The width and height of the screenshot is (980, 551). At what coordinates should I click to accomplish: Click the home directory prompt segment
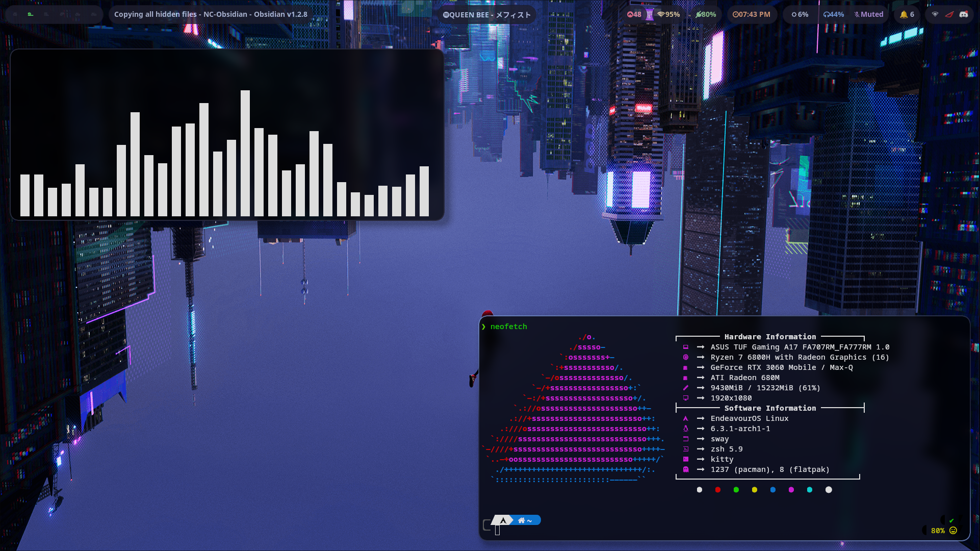click(525, 520)
